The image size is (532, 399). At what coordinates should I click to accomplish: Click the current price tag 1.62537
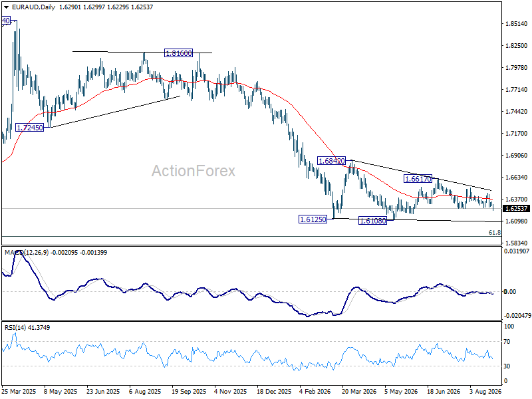[516, 208]
